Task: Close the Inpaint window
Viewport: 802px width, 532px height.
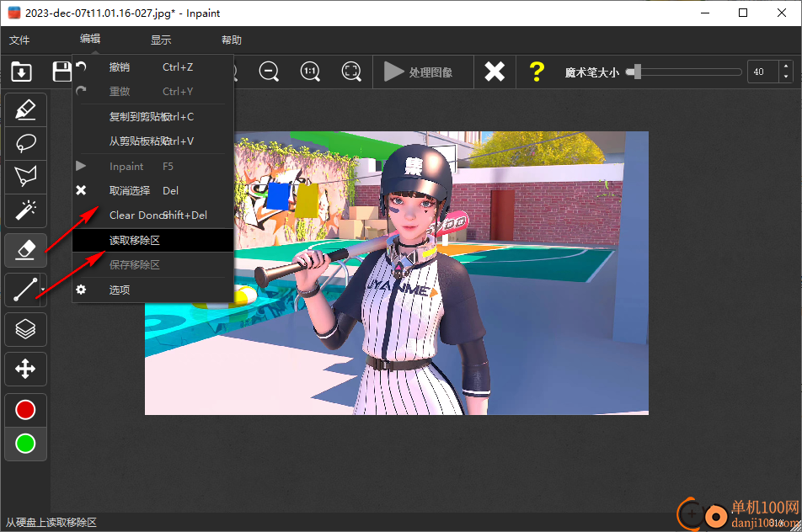Action: pyautogui.click(x=782, y=13)
